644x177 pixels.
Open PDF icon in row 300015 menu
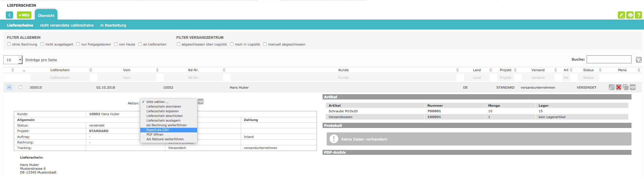pos(633,87)
